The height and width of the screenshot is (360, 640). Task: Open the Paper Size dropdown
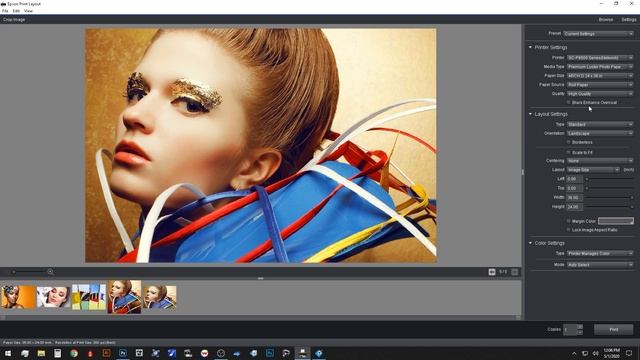(600, 76)
